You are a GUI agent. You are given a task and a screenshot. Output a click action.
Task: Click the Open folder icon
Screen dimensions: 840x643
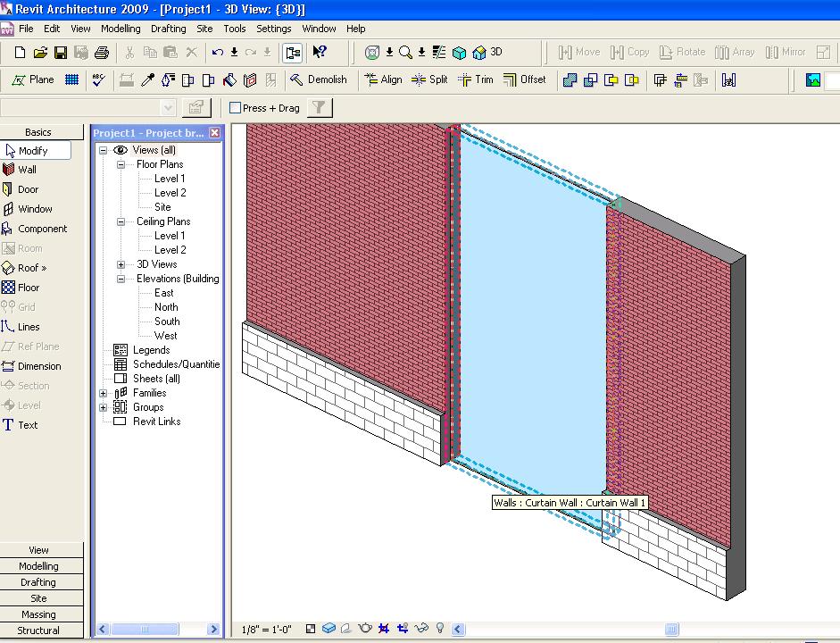(40, 53)
